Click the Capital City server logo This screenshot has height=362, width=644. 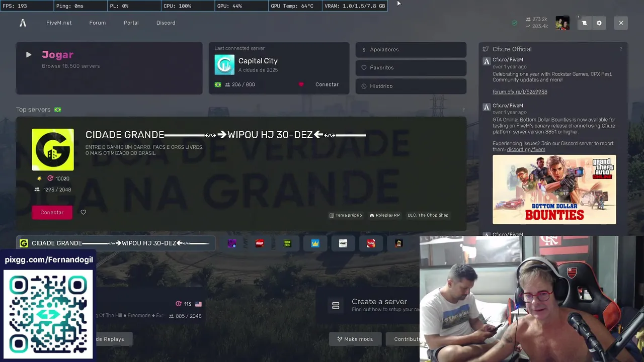(x=224, y=65)
